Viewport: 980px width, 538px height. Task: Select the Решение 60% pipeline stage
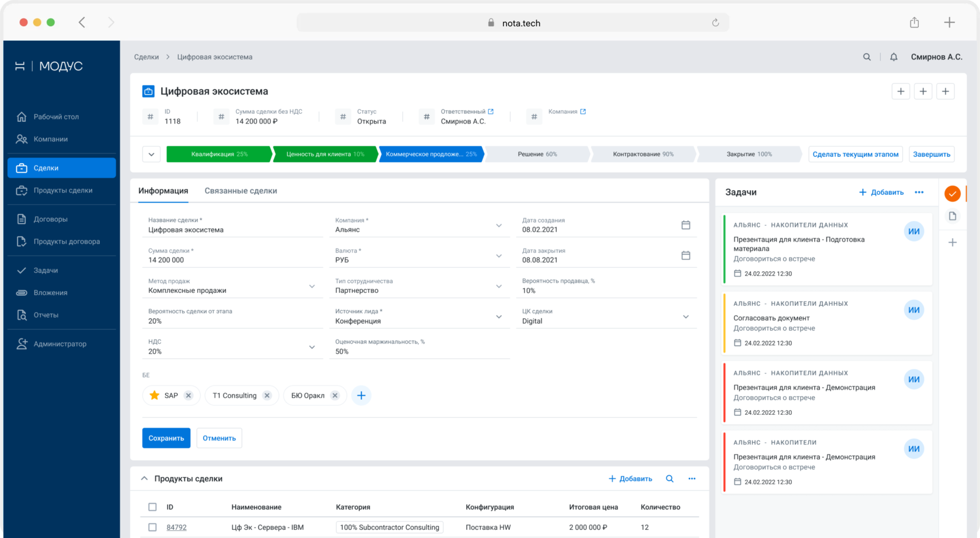pyautogui.click(x=537, y=155)
